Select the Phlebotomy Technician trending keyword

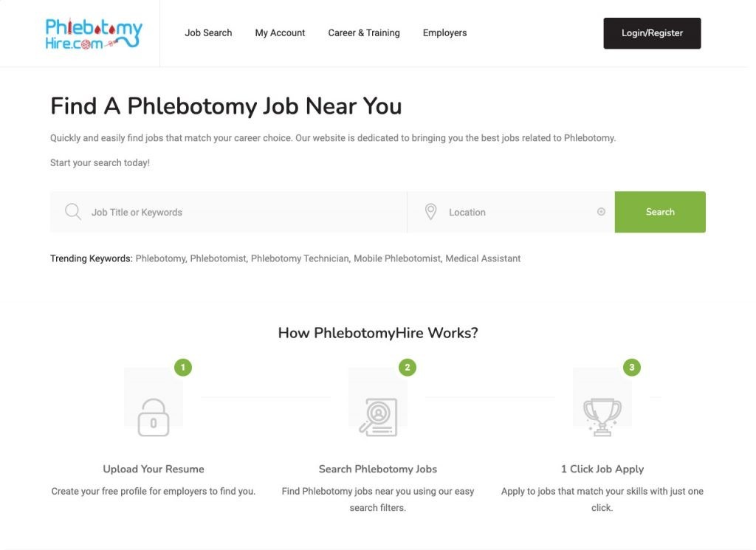tap(300, 258)
